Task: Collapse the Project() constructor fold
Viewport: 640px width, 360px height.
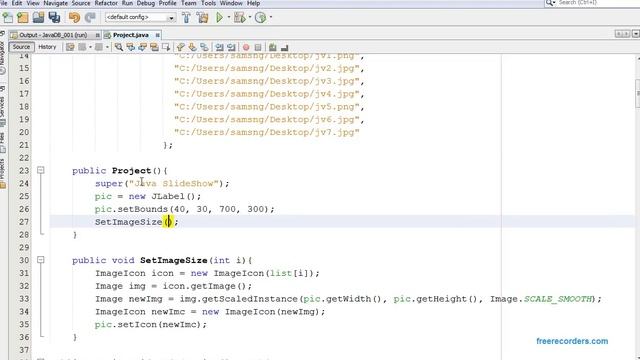Action: pos(40,170)
